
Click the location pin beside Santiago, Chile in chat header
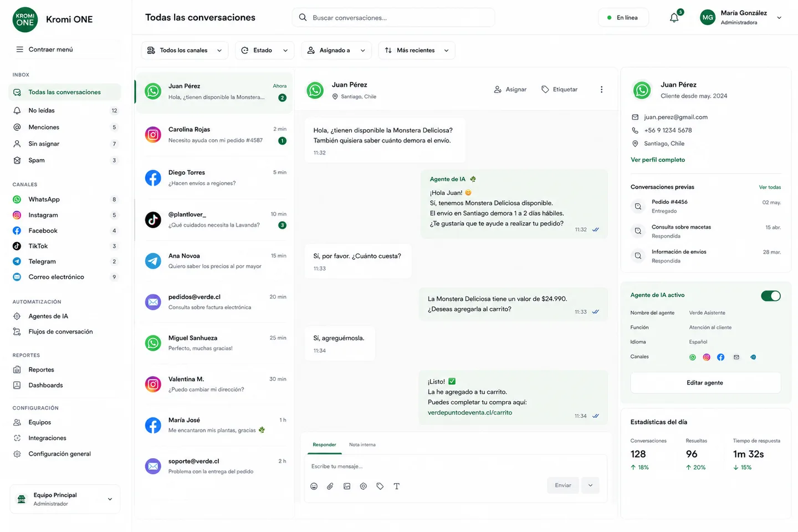click(335, 96)
